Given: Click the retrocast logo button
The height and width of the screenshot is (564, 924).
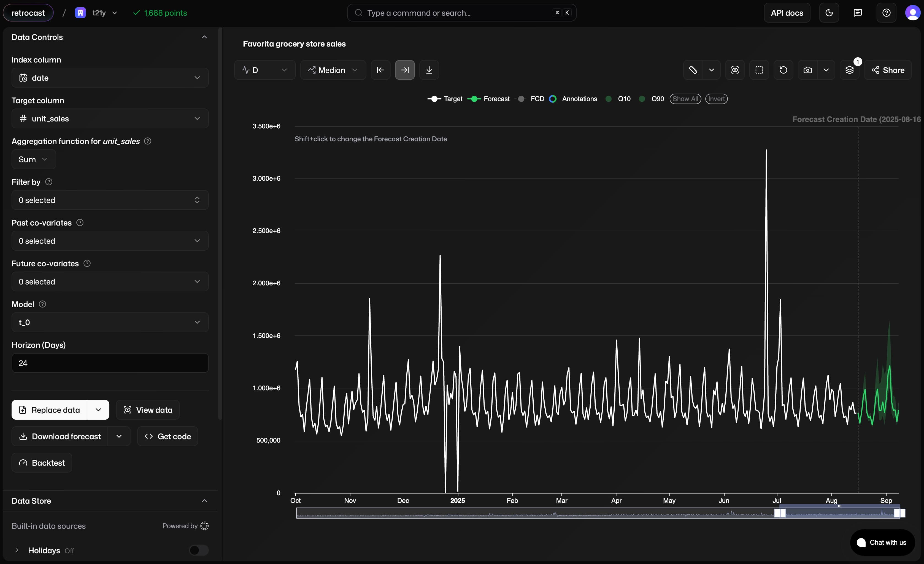Looking at the screenshot, I should 28,13.
